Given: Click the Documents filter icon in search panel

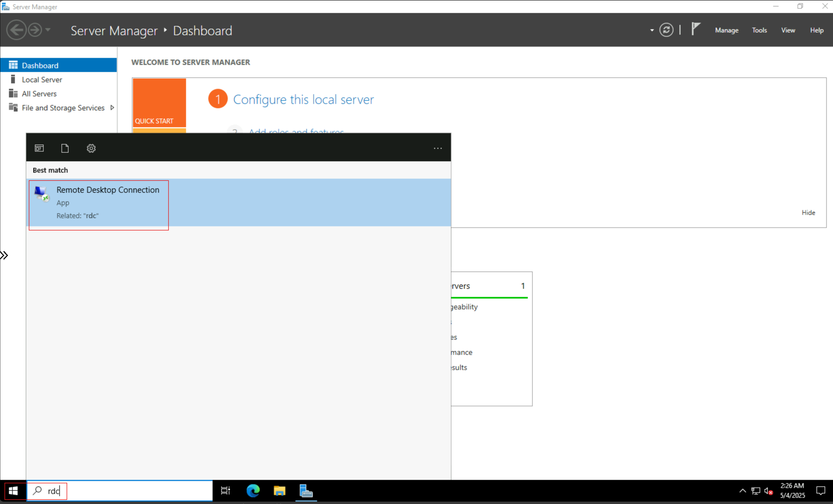Looking at the screenshot, I should tap(65, 148).
